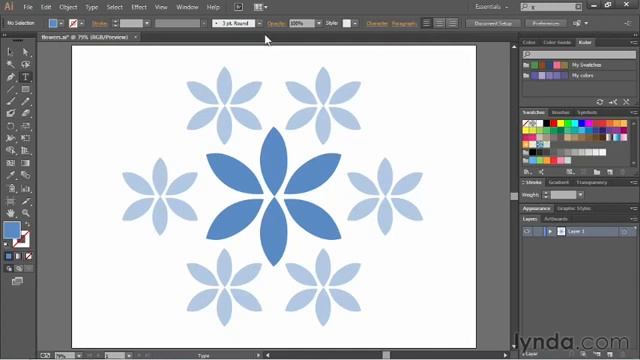Select the Pen tool
This screenshot has width=640, height=360.
pyautogui.click(x=10, y=77)
